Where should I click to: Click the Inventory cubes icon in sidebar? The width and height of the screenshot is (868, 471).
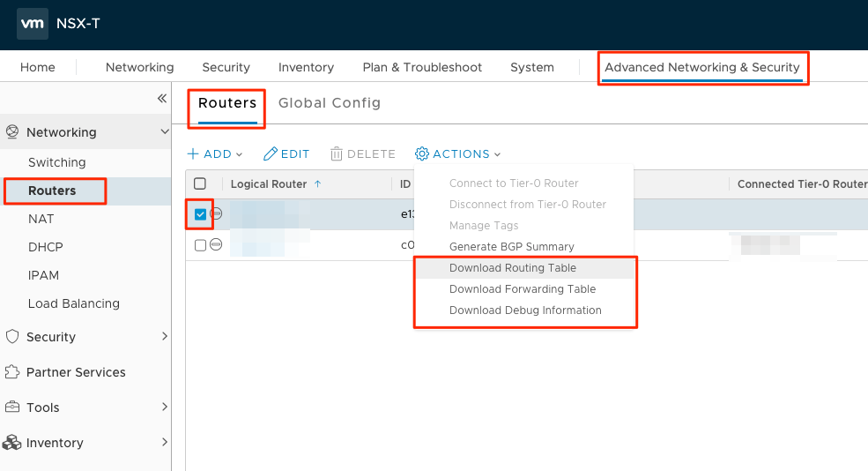[x=11, y=442]
